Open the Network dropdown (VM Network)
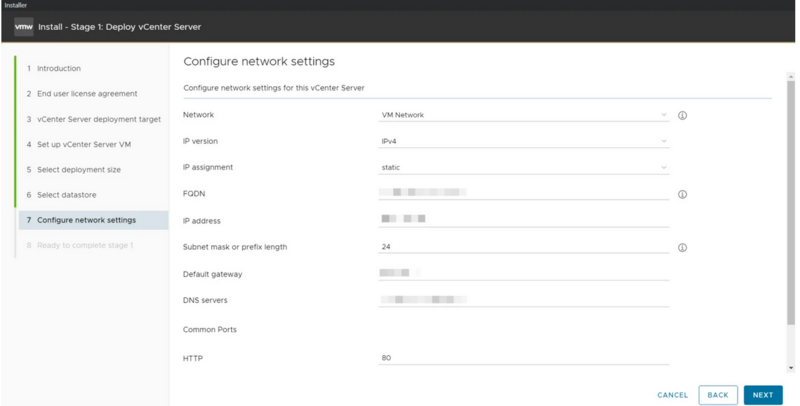The image size is (800, 406). 523,115
